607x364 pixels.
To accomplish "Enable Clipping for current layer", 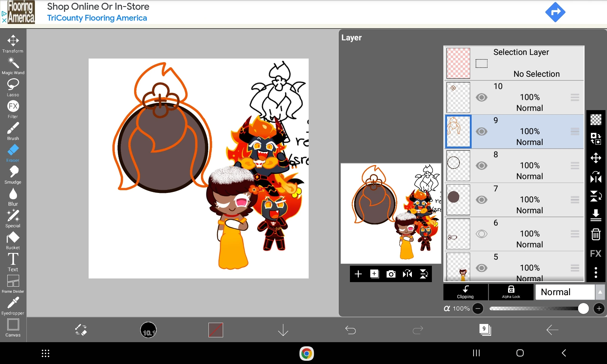I will [465, 292].
